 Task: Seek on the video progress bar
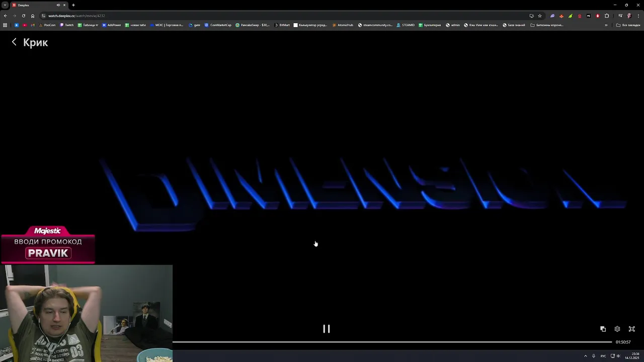(392, 342)
